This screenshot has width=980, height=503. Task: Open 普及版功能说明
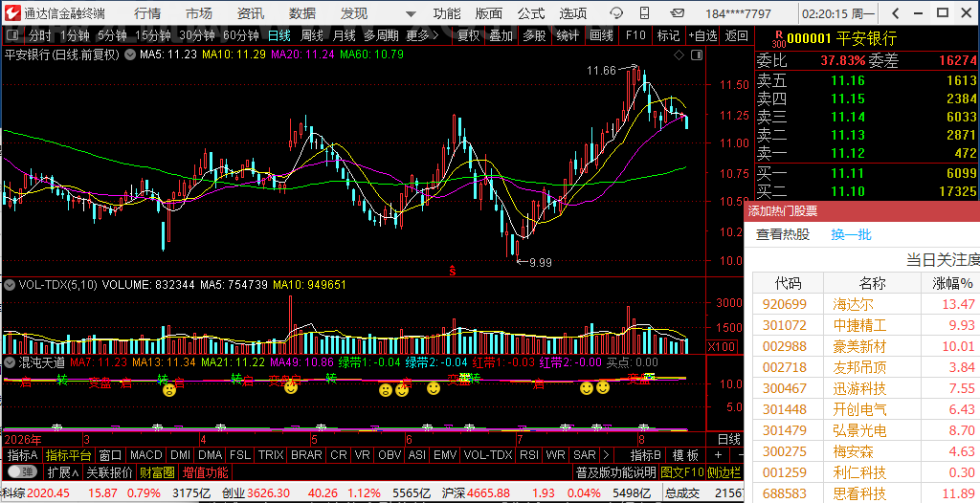[x=615, y=471]
